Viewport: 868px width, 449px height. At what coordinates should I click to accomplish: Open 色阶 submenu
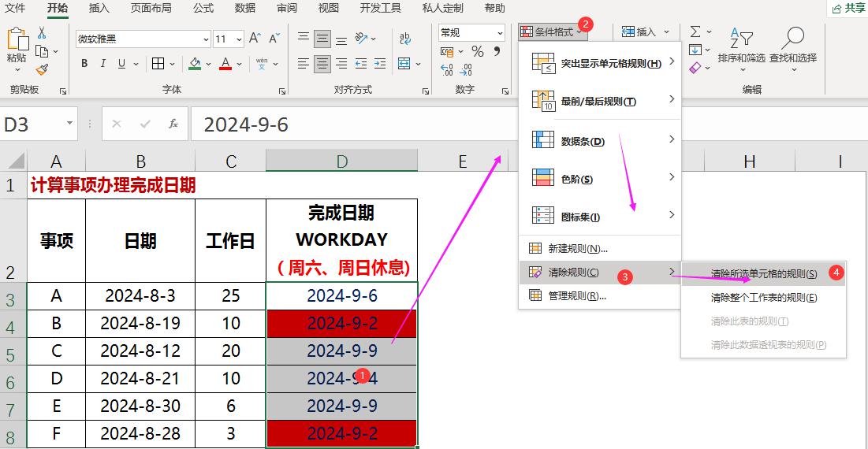pyautogui.click(x=600, y=179)
